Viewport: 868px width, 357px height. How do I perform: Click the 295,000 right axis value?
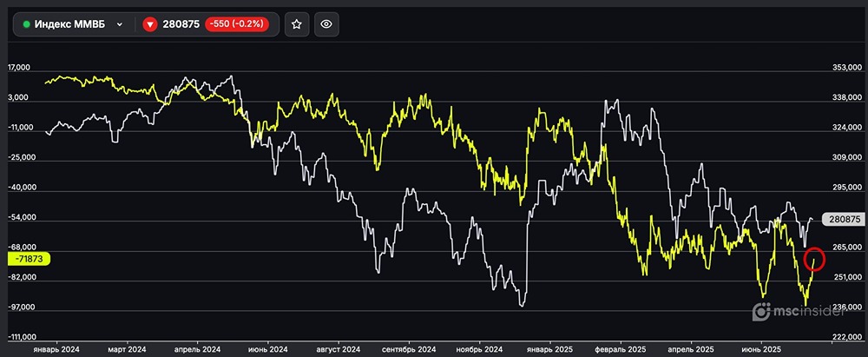[846, 188]
